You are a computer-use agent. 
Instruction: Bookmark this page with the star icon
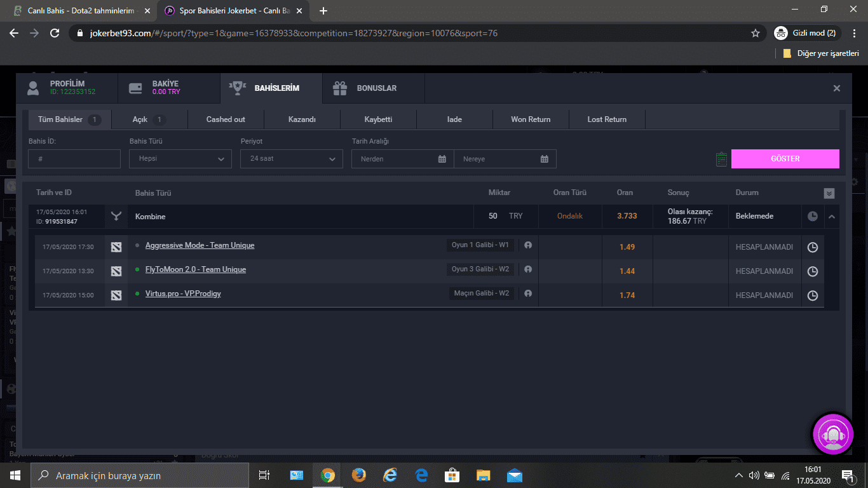(756, 33)
